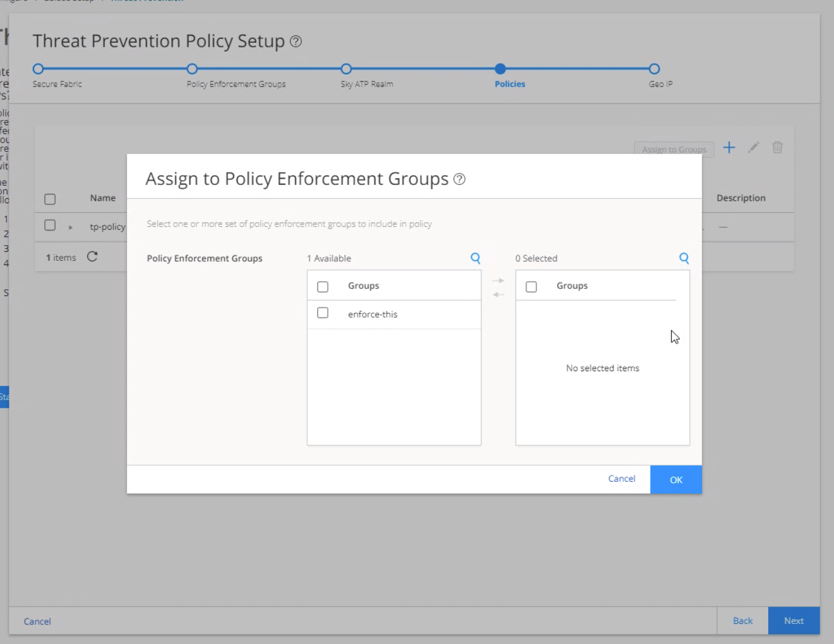The image size is (834, 644).
Task: Select all Available groups via header checkbox
Action: pyautogui.click(x=323, y=285)
